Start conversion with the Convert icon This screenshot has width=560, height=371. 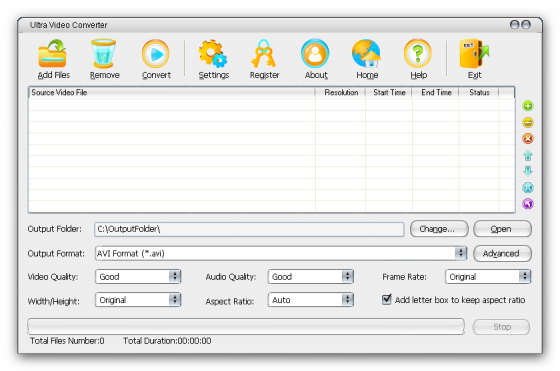pos(156,54)
